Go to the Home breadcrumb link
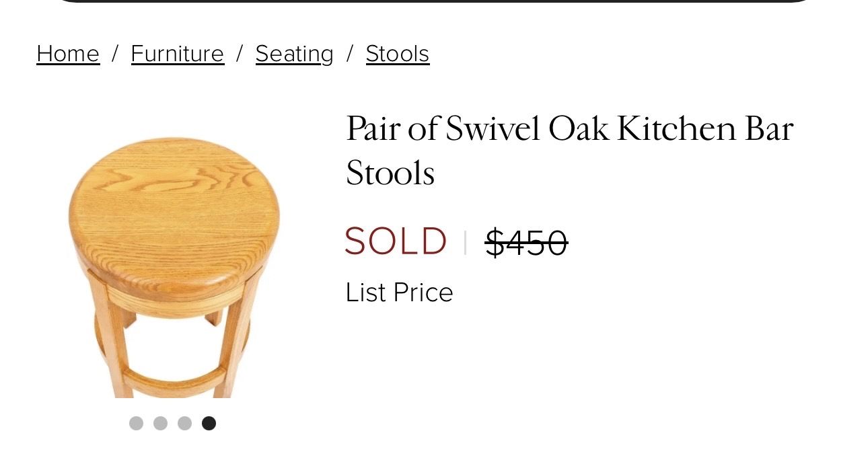The image size is (868, 464). click(68, 54)
